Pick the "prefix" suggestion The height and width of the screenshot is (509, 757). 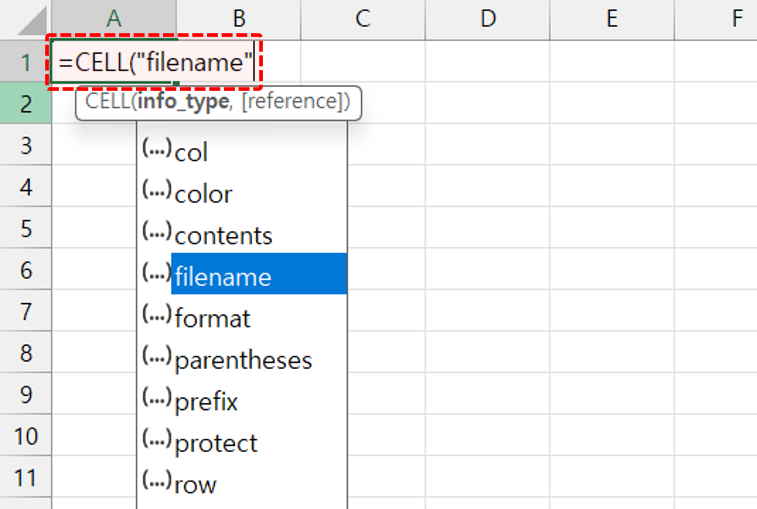point(206,402)
